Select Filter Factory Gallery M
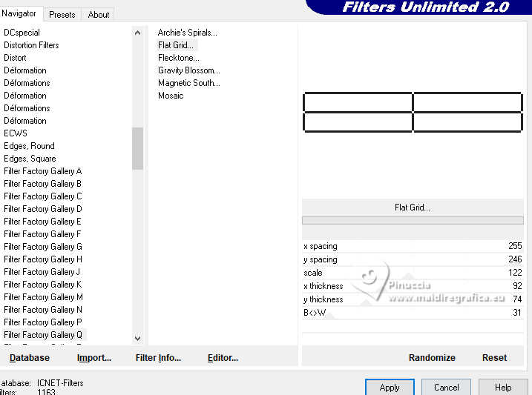 [x=44, y=296]
